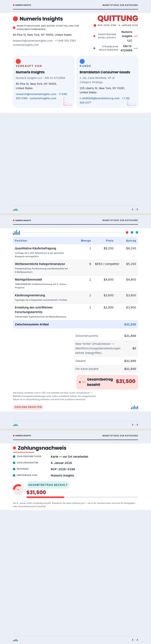The image size is (151, 644).
Task: Click the teal square next to ZAHLUNGSMETHODE
Action: click(14, 456)
